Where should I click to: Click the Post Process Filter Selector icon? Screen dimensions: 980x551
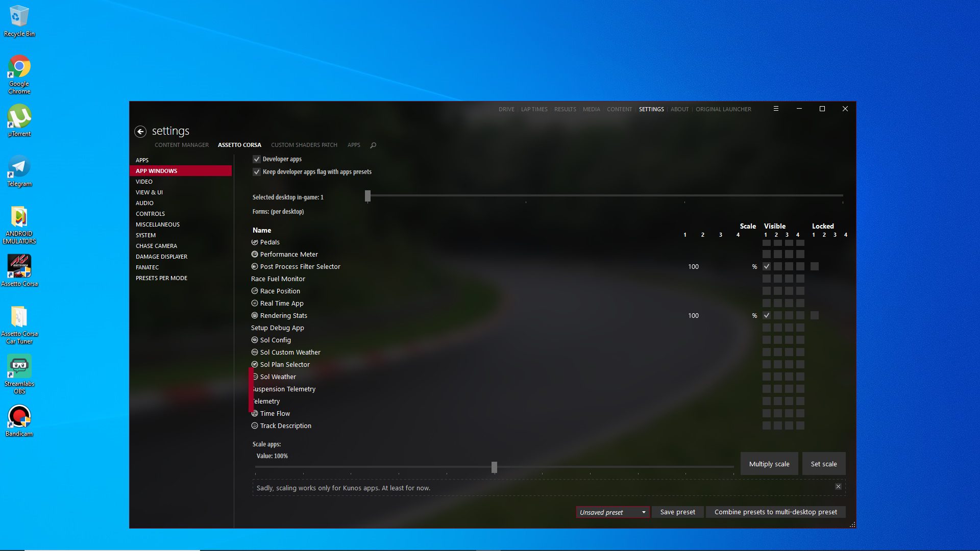[255, 267]
